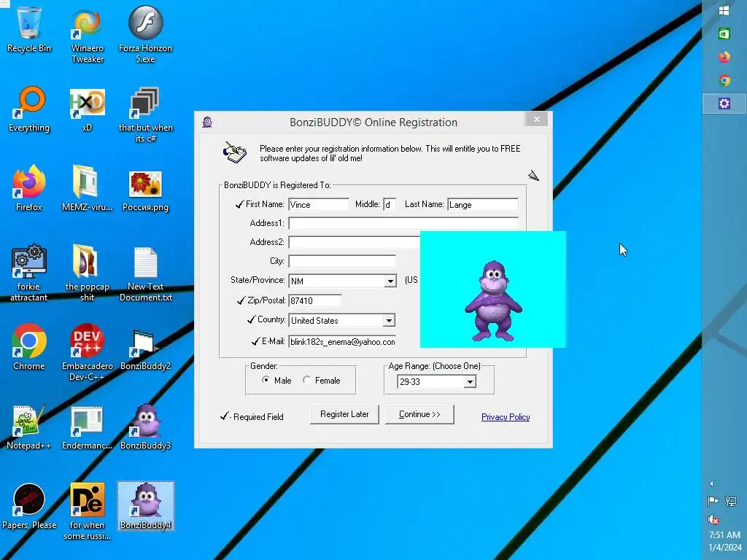Open the Privacy Policy link
Image resolution: width=747 pixels, height=560 pixels.
point(506,417)
